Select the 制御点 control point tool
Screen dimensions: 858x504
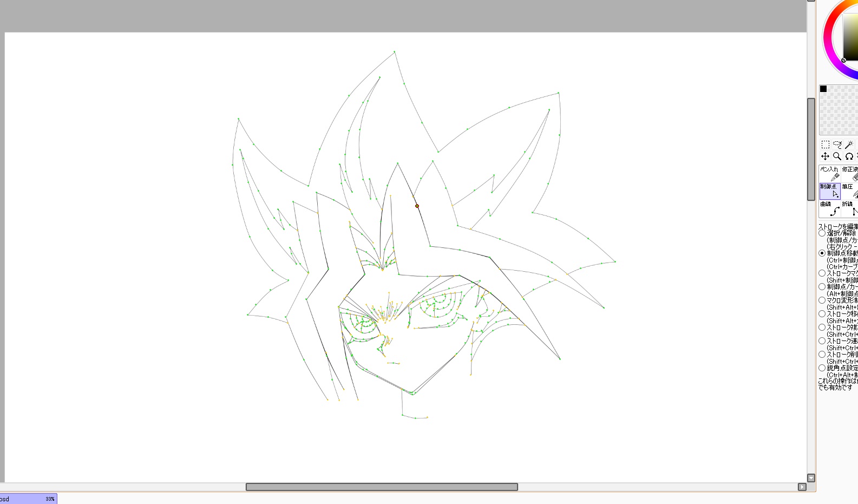[x=829, y=191]
